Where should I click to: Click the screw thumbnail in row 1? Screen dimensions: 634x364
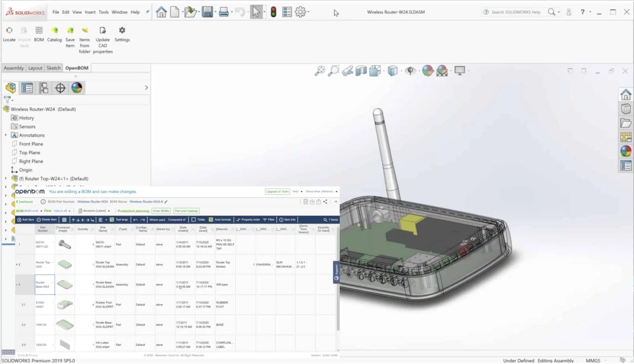(x=65, y=245)
